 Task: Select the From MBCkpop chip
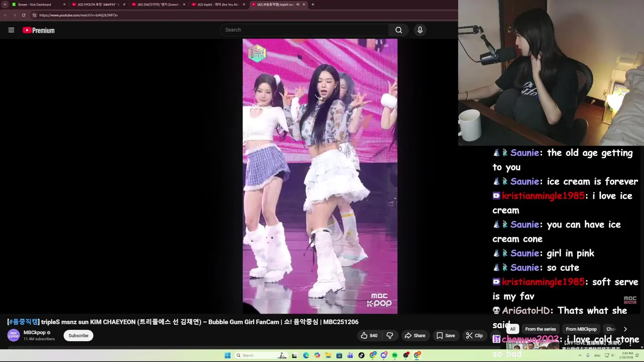(581, 329)
